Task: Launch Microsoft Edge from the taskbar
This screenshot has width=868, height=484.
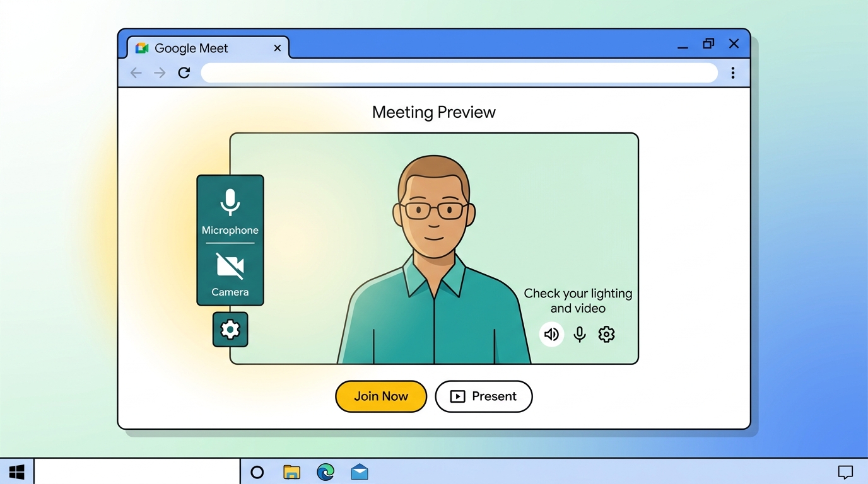Action: 325,472
